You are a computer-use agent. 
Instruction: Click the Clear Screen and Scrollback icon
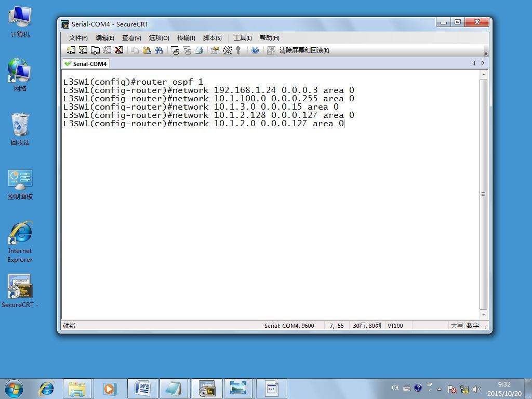click(271, 50)
